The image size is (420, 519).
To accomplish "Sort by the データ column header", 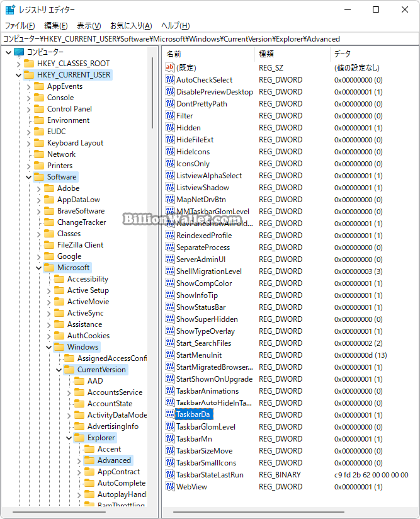I will point(374,54).
